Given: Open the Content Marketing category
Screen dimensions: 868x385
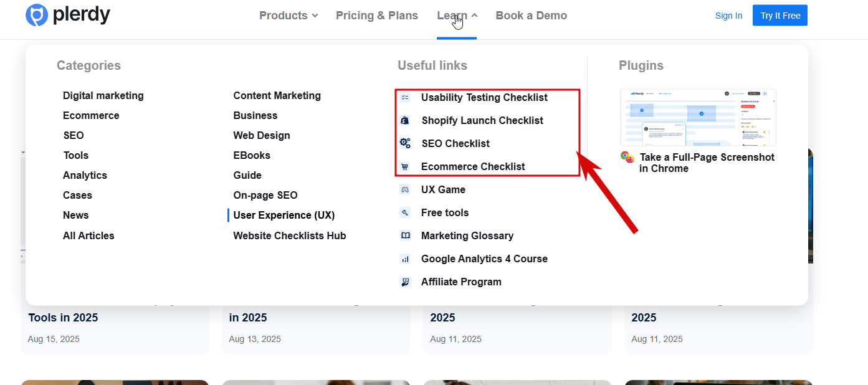Looking at the screenshot, I should coord(277,95).
